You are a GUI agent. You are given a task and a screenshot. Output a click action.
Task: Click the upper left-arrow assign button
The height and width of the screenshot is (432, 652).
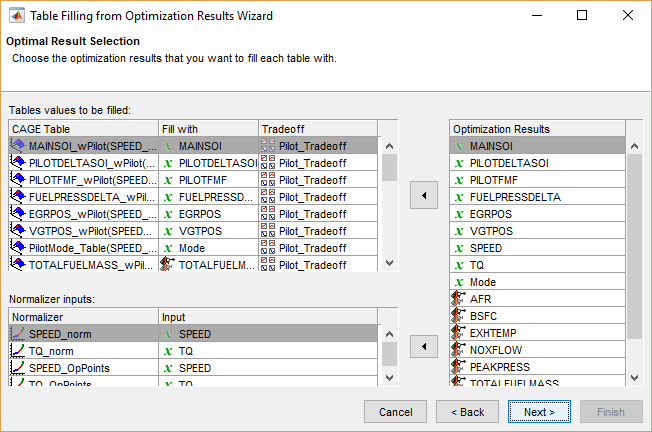coord(424,196)
